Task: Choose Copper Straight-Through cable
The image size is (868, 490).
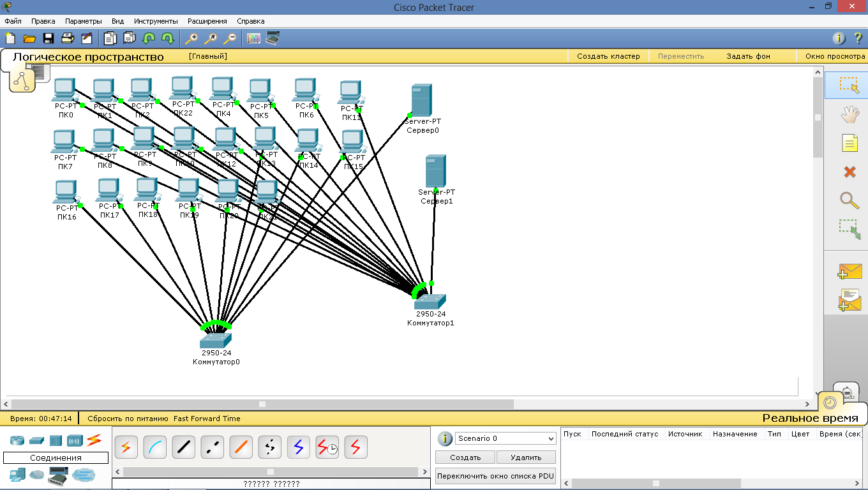Action: (x=183, y=447)
